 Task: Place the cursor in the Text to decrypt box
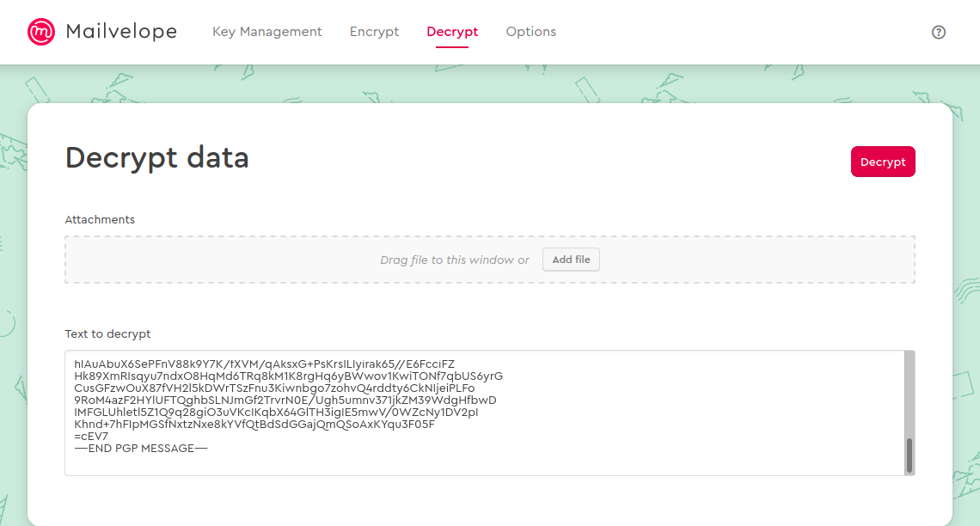430,411
